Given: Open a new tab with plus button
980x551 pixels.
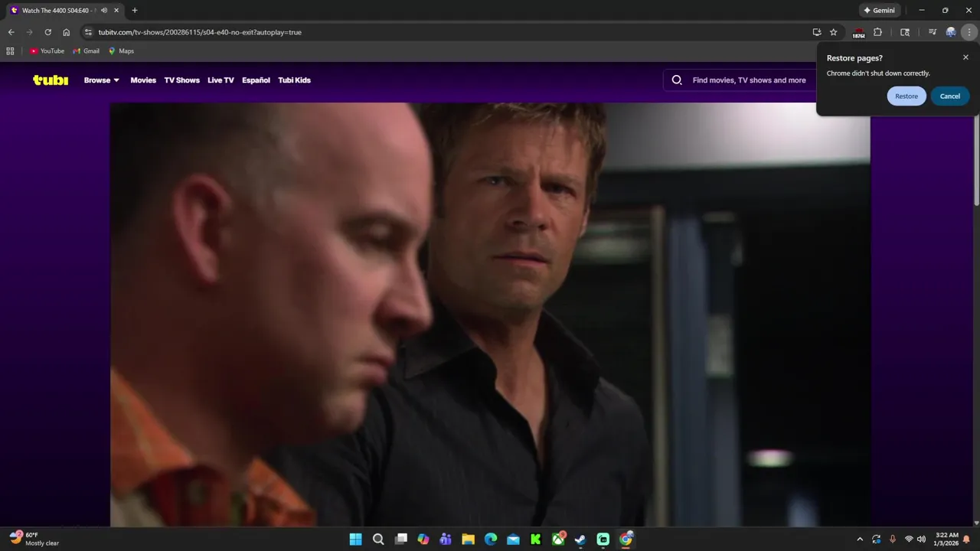Looking at the screenshot, I should (135, 11).
